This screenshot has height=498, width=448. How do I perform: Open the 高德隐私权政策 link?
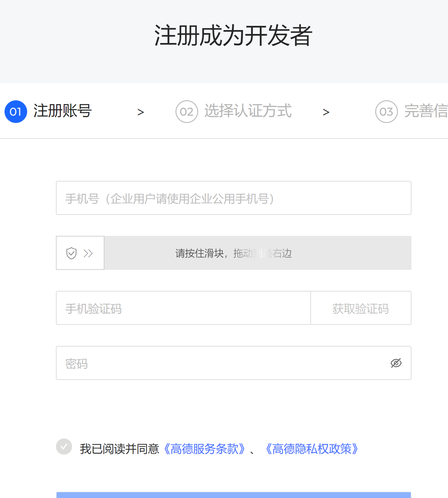[312, 449]
